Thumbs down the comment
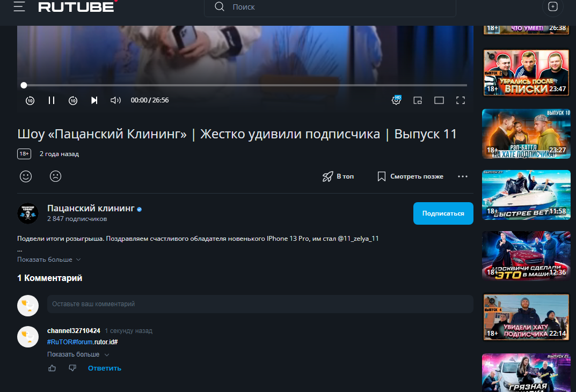Screen dimensions: 576x392 [x=72, y=368]
